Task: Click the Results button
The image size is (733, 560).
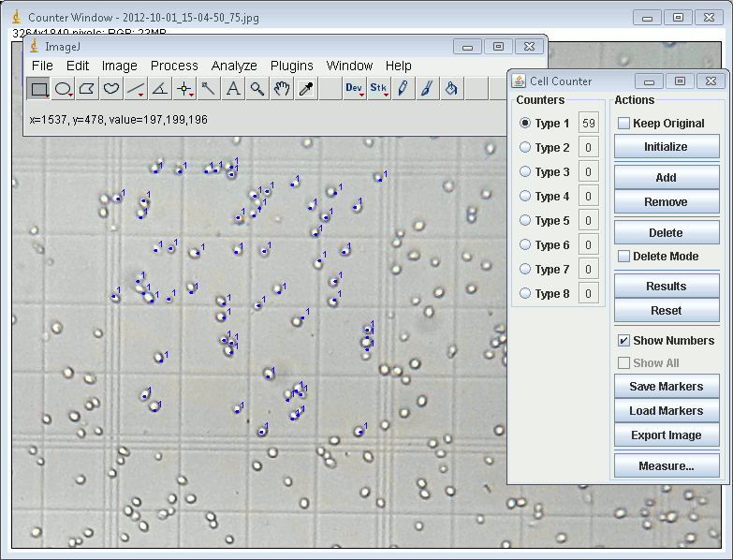Action: [667, 286]
